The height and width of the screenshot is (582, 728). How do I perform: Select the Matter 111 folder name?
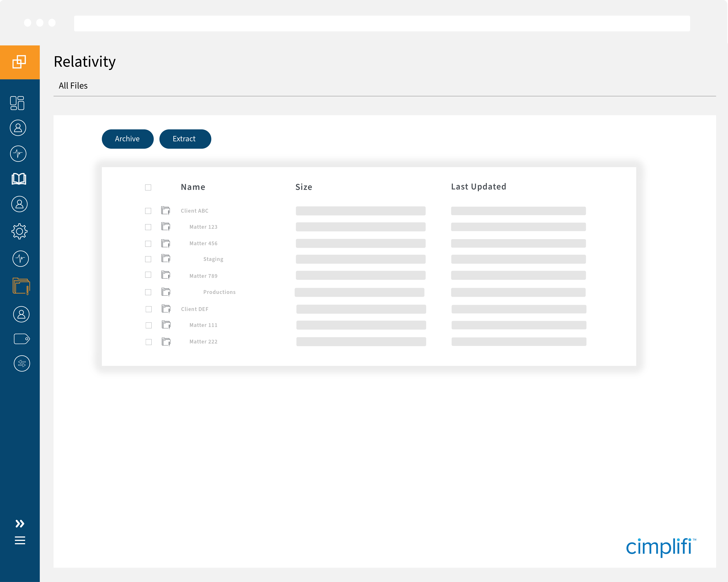[203, 325]
